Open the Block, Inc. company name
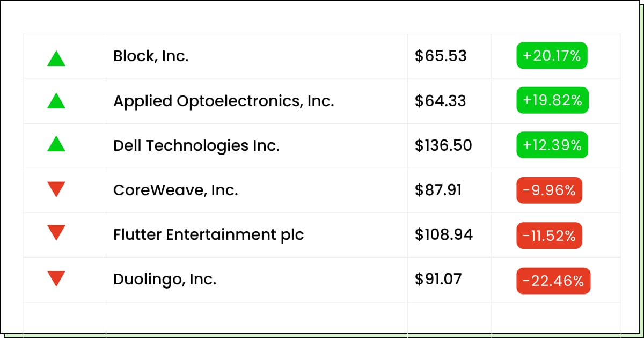Screen dimensions: 644x338 [151, 56]
